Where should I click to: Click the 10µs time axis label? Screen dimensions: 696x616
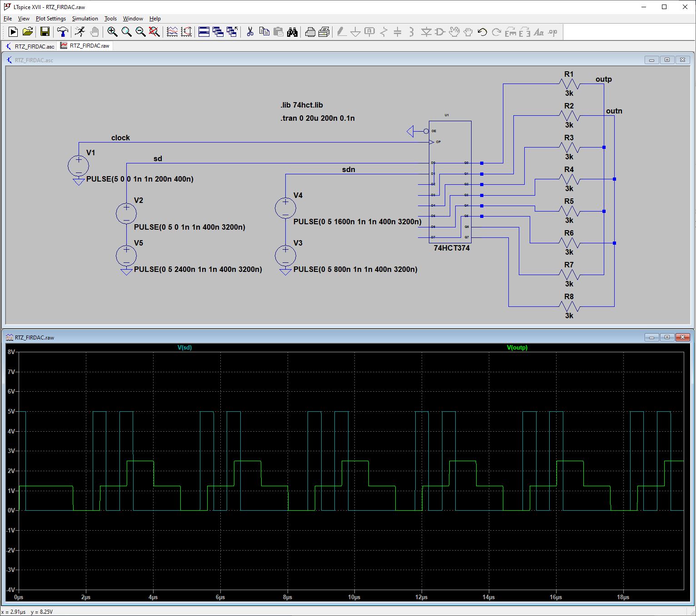point(354,597)
